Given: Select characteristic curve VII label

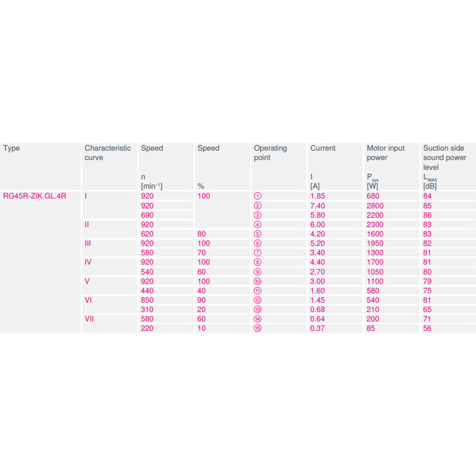Looking at the screenshot, I should (x=89, y=319).
